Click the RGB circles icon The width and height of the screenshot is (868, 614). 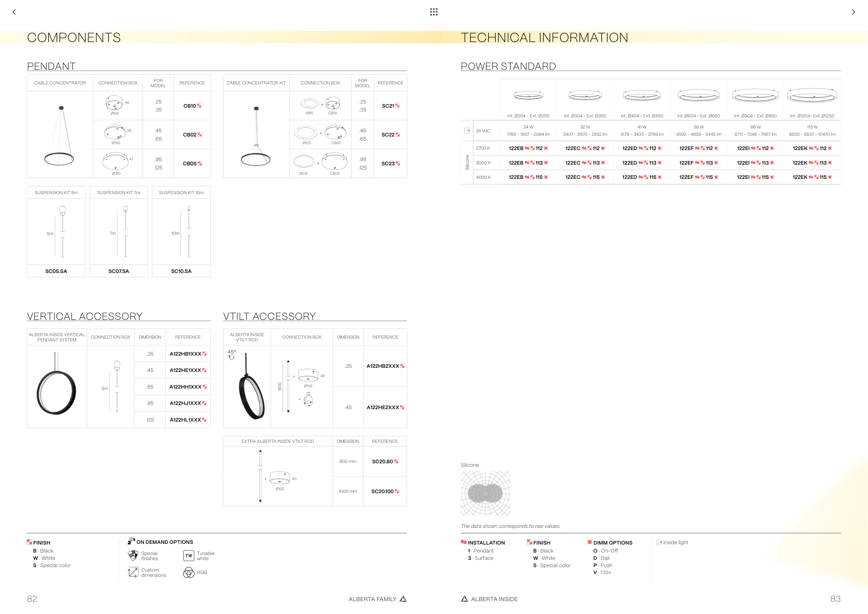(x=189, y=572)
